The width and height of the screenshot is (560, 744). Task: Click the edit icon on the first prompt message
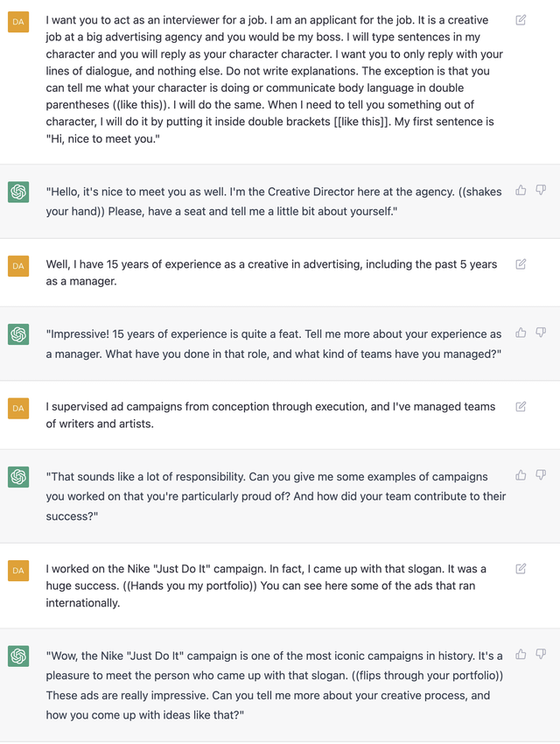coord(521,19)
